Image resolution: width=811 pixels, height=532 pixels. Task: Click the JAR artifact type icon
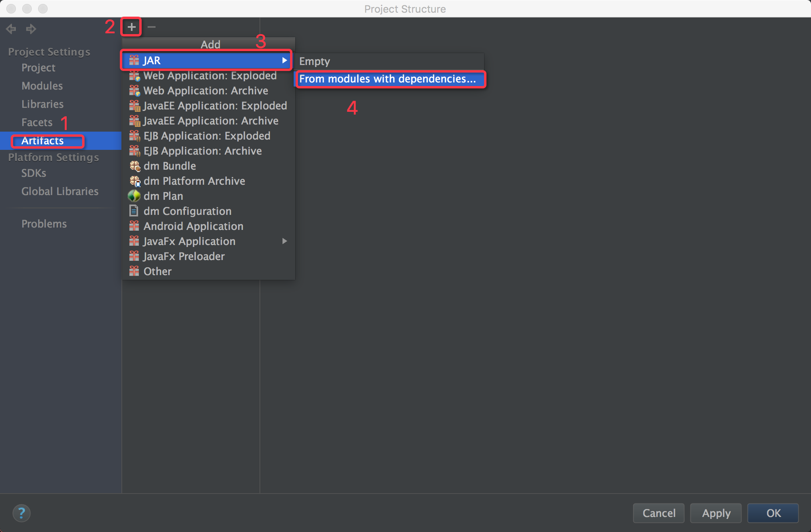(134, 60)
